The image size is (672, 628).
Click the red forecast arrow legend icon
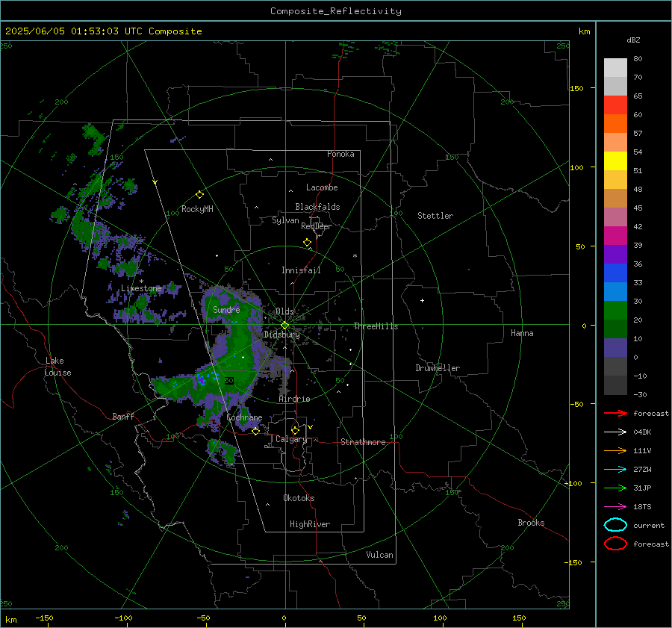[x=615, y=413]
